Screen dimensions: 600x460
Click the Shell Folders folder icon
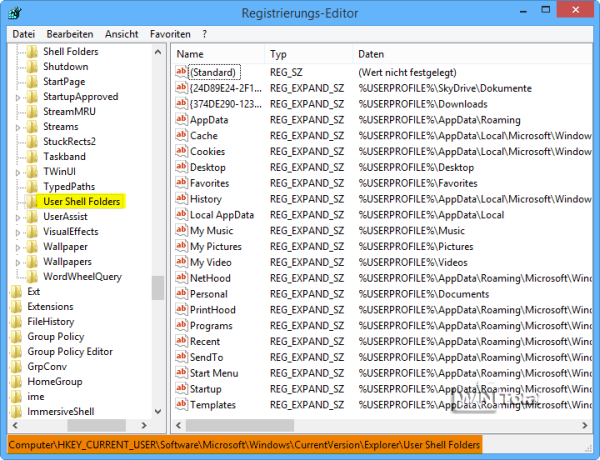[x=32, y=52]
